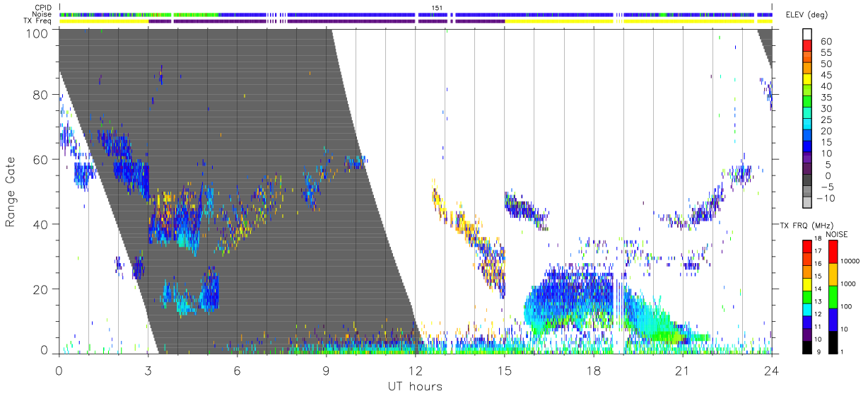Click the CPID value '151'

click(437, 8)
